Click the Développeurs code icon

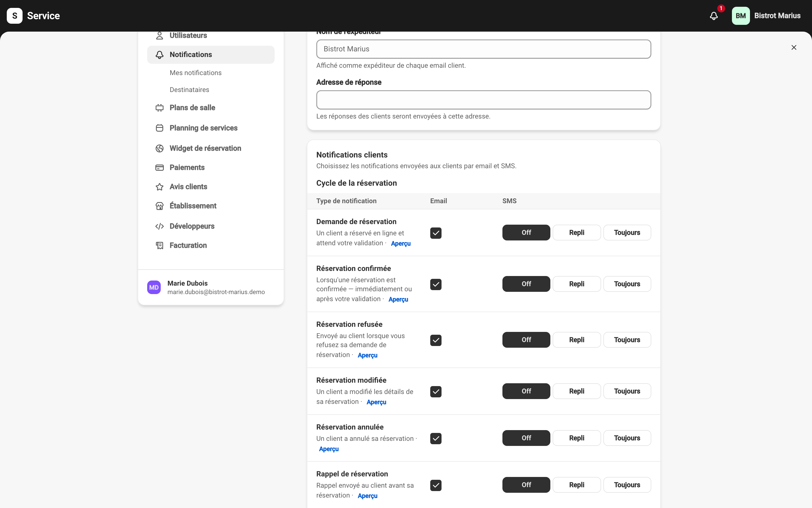(x=159, y=226)
